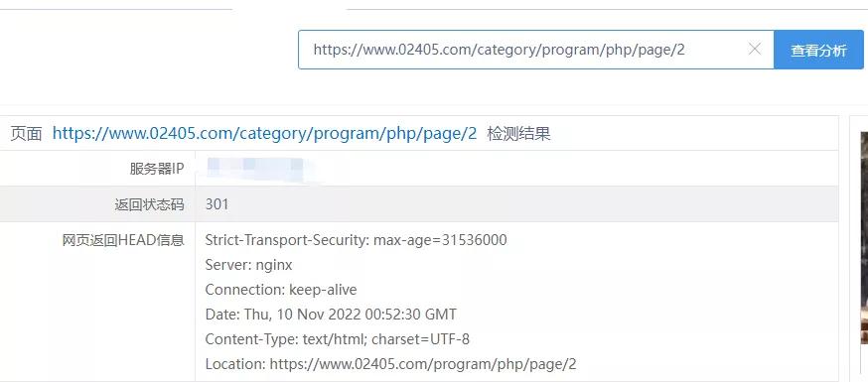This screenshot has height=382, width=868.
Task: Click the 页面 label in the result header
Action: [27, 134]
